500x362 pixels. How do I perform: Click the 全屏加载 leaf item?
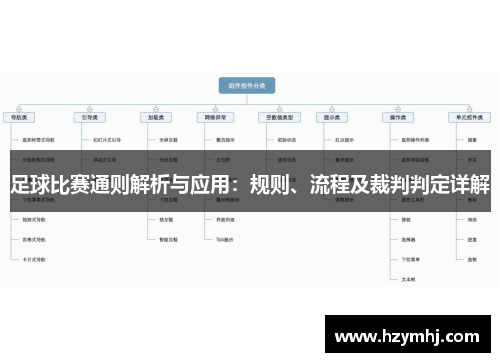pyautogui.click(x=168, y=140)
